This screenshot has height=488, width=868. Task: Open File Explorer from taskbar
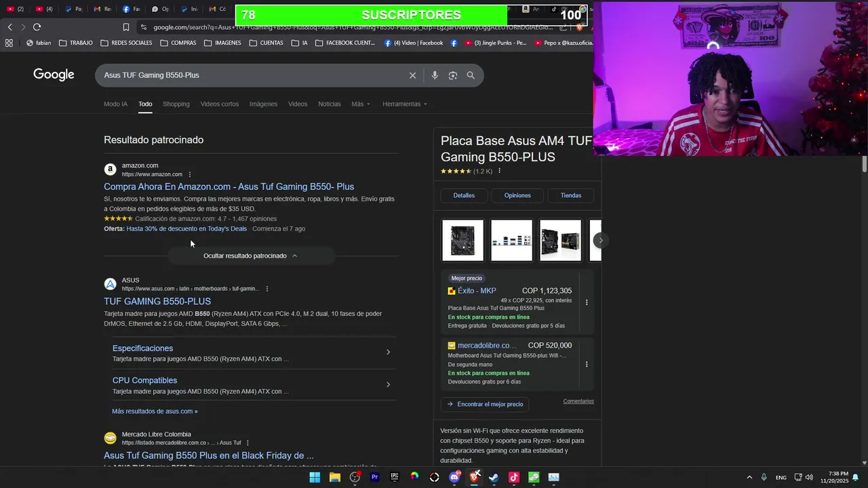(x=334, y=477)
